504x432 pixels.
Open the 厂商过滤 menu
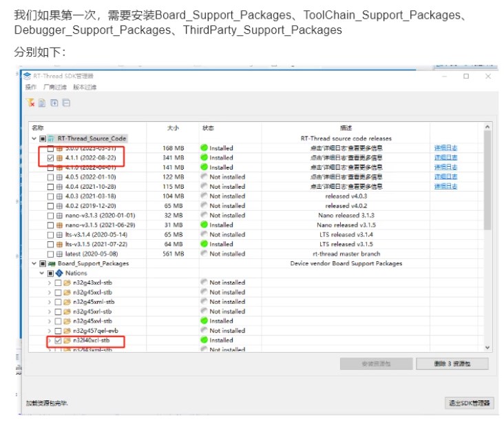coord(55,88)
